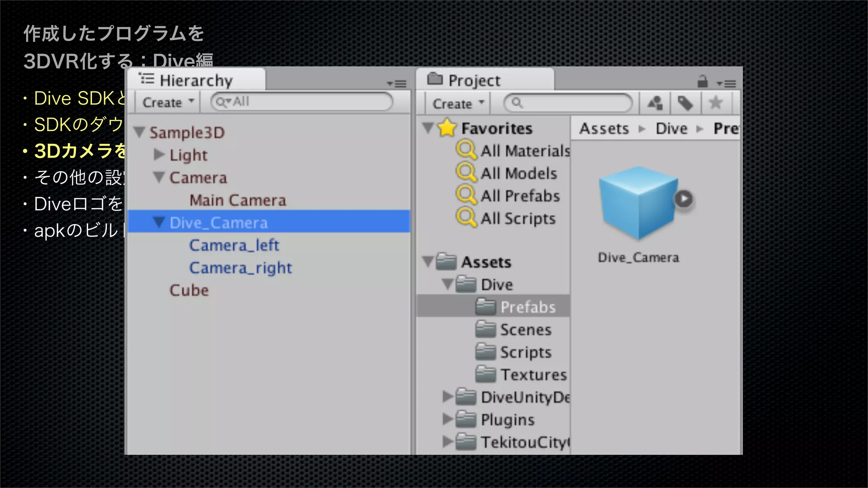Click the Dive folder icon in tree
The height and width of the screenshot is (488, 868).
466,284
